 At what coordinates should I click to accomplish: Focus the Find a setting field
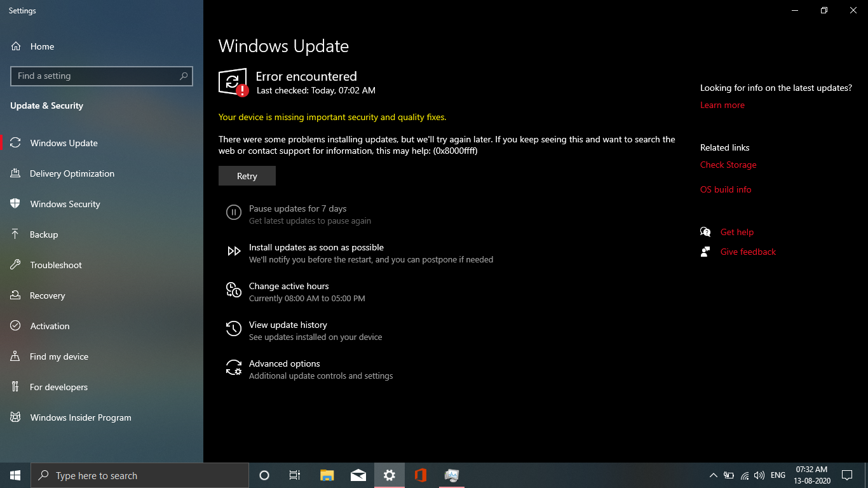[x=102, y=76]
